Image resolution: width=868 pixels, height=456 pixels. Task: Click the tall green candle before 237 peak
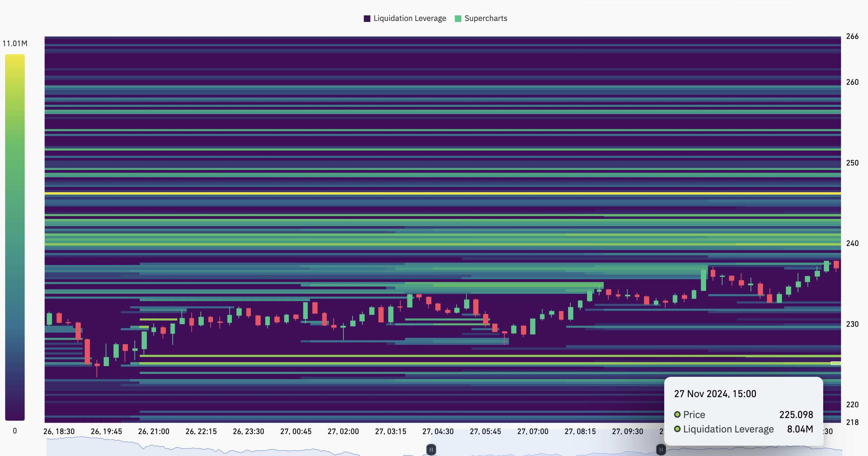(x=703, y=280)
